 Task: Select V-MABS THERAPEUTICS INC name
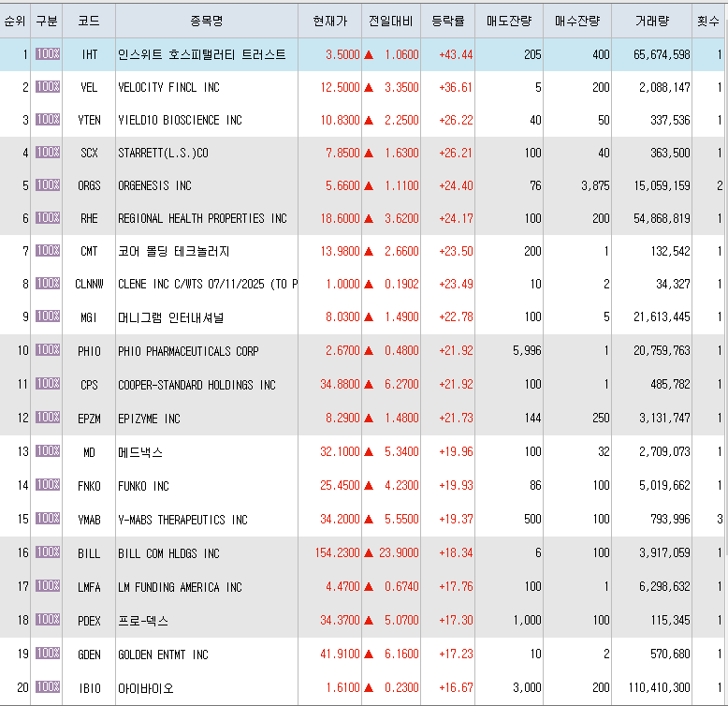click(182, 520)
